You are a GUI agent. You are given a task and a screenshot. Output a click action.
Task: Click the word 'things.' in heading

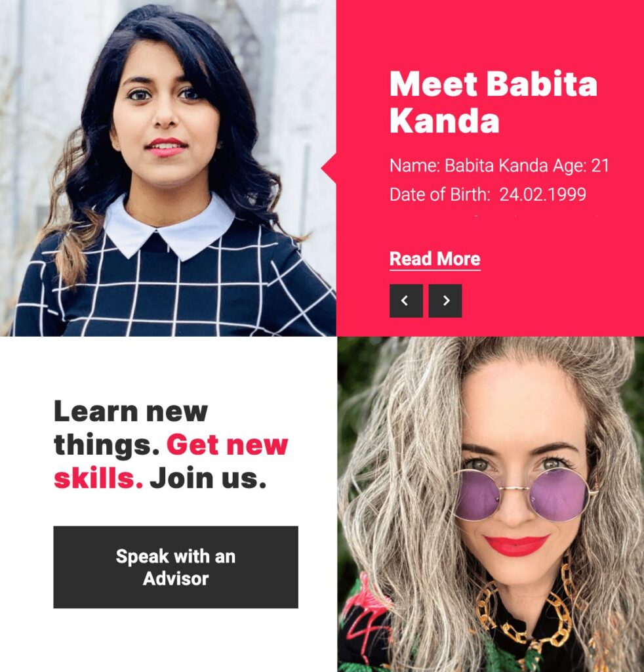107,446
